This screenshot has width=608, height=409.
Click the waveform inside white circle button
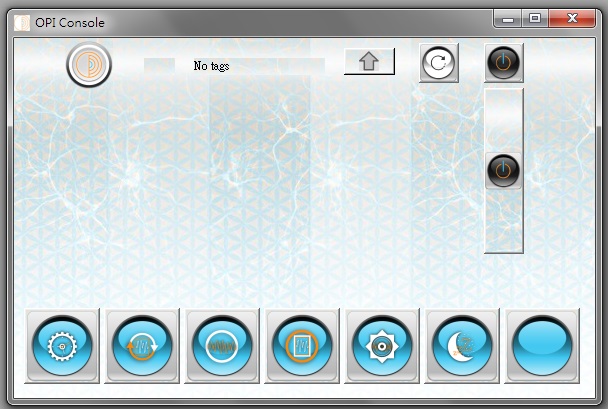coord(222,346)
